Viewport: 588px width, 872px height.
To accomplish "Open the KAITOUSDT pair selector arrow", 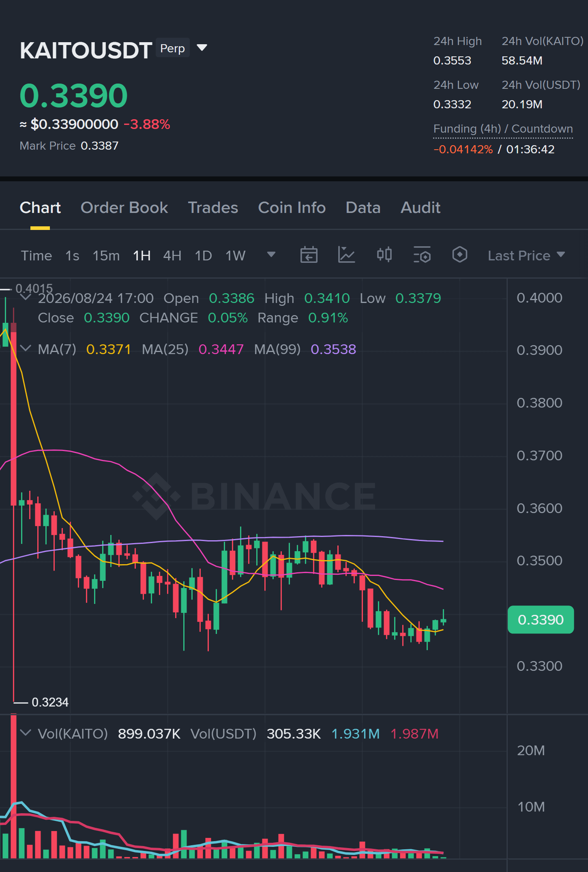I will [x=202, y=48].
